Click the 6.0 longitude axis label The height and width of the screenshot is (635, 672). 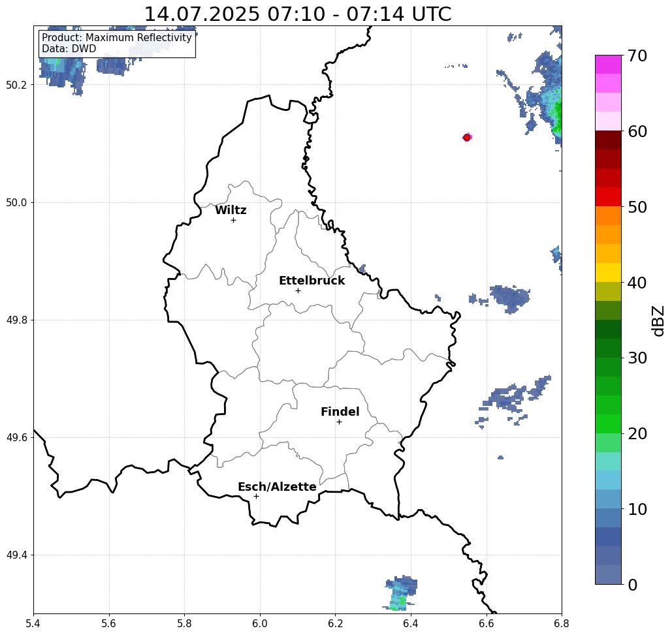pyautogui.click(x=260, y=623)
